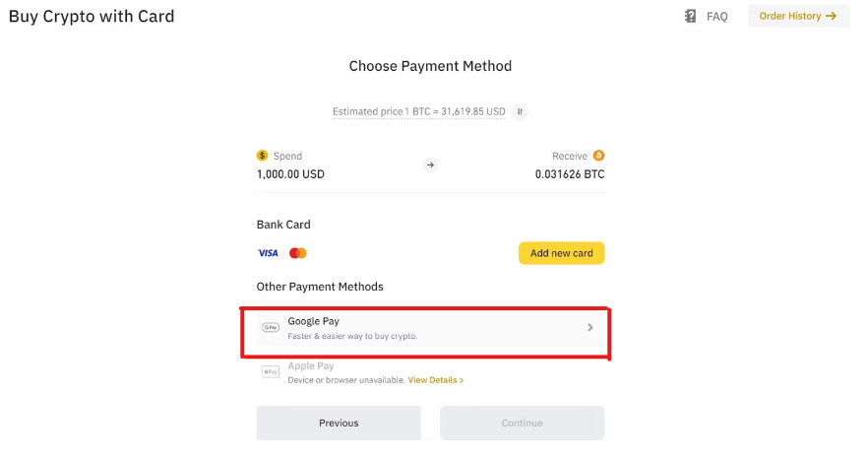Click the FAQ book icon

[x=690, y=16]
